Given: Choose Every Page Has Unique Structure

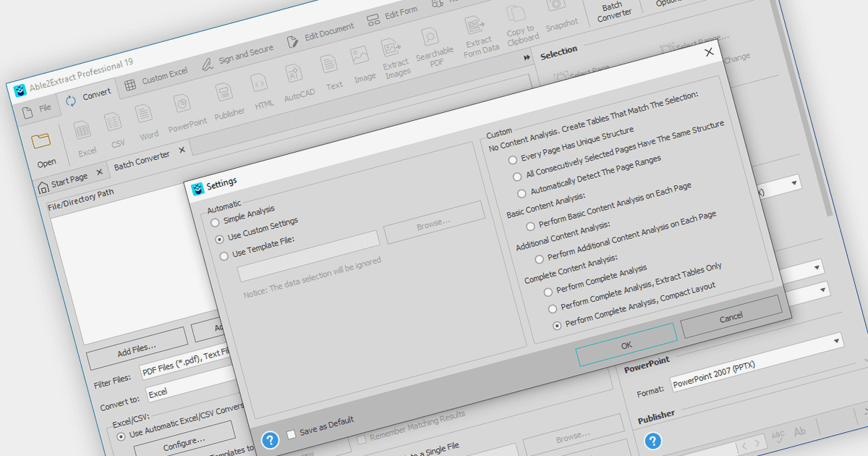Looking at the screenshot, I should coord(513,160).
